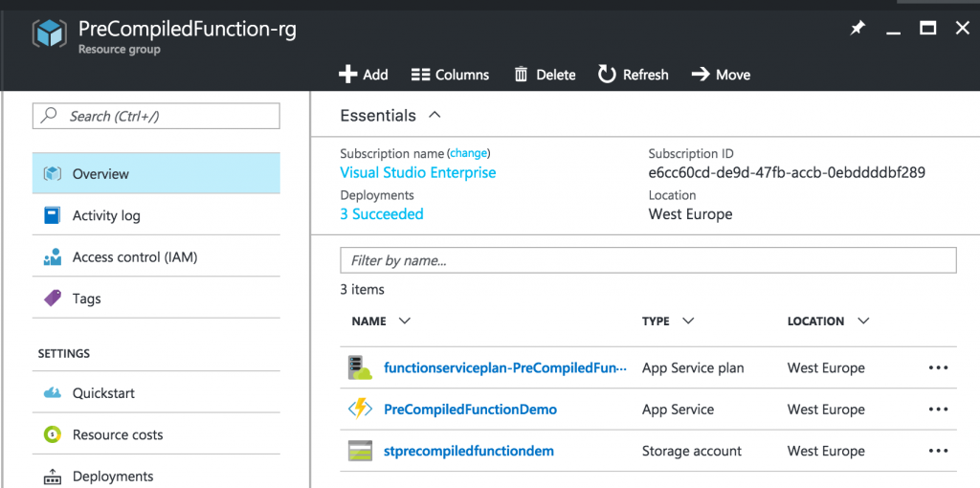Click the Storage account type cell
This screenshot has height=488, width=980.
(692, 451)
